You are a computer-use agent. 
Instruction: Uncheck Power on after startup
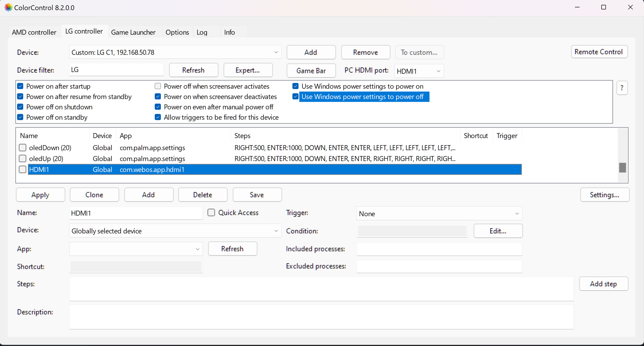20,86
